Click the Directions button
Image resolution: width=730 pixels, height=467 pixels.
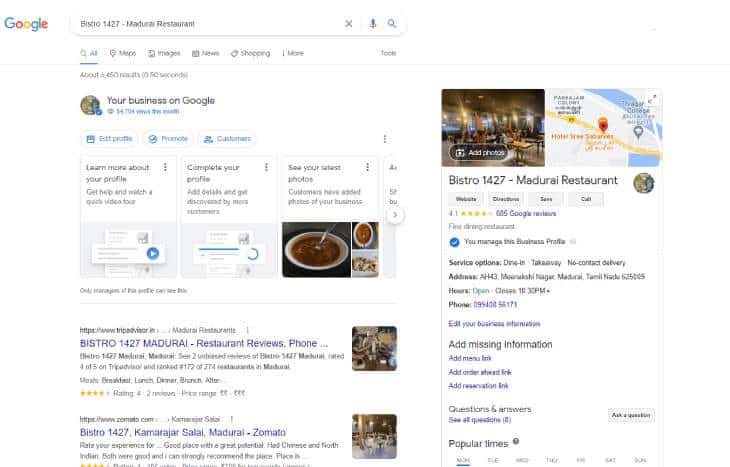506,199
